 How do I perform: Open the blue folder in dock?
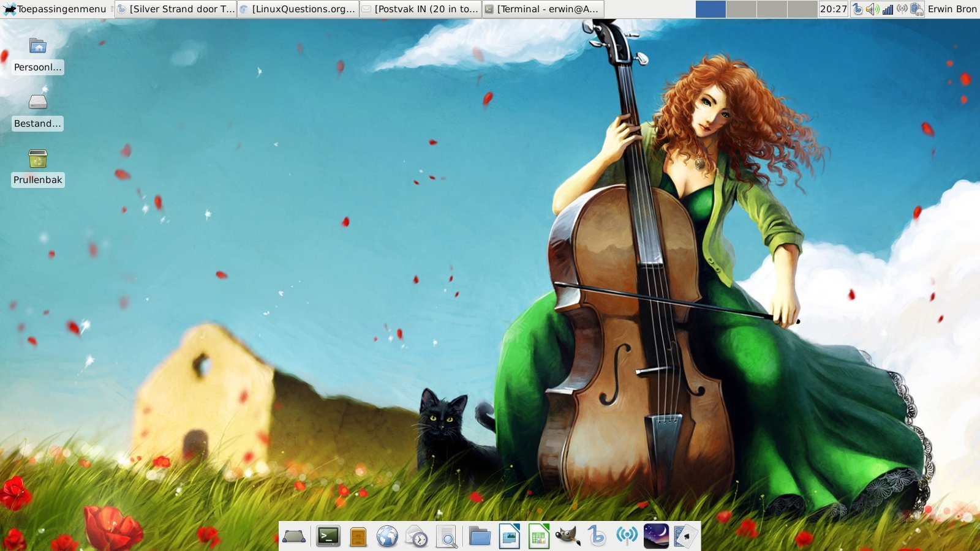480,537
